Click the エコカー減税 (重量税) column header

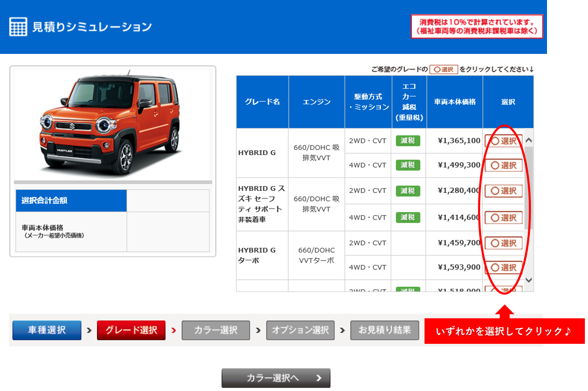point(409,102)
